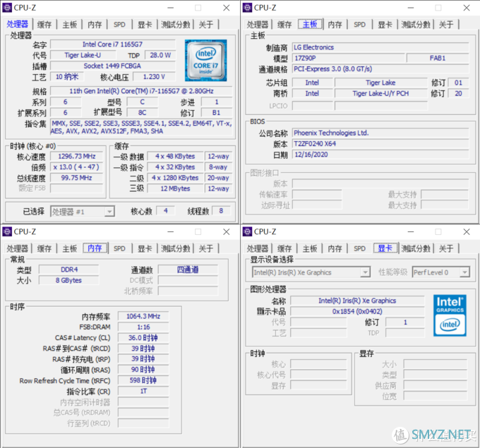Click processor name field Intel Core i7 1165G7

113,44
